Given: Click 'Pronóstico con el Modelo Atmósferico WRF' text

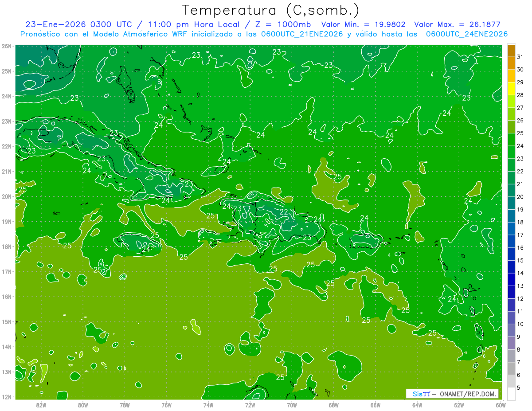Looking at the screenshot, I should pos(104,34).
